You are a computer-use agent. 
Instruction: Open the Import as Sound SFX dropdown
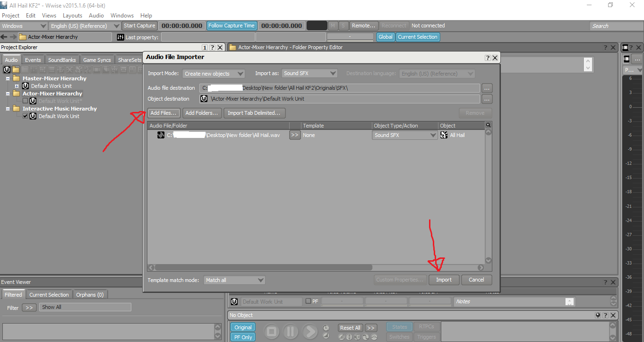309,73
